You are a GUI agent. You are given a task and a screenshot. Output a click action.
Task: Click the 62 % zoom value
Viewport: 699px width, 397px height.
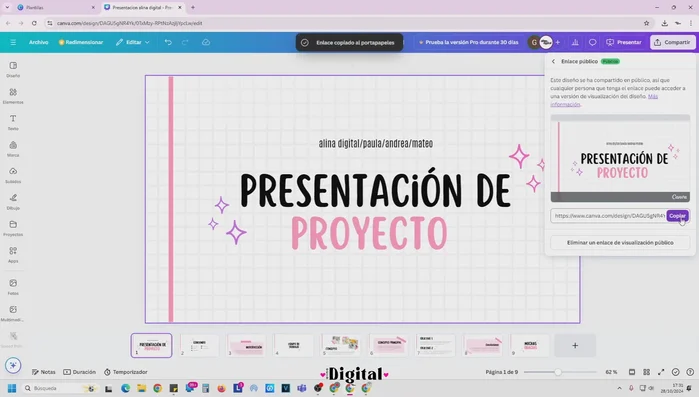point(611,372)
